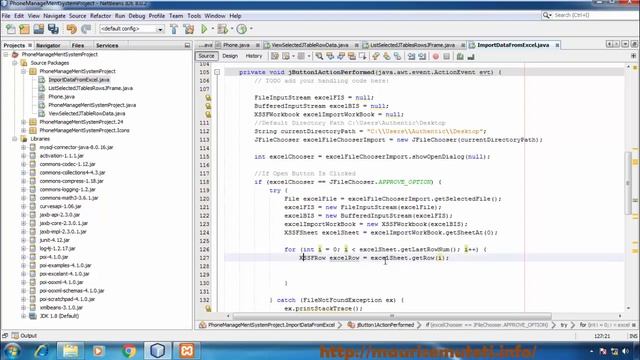Click the Previous Bookmark icon

point(376,56)
